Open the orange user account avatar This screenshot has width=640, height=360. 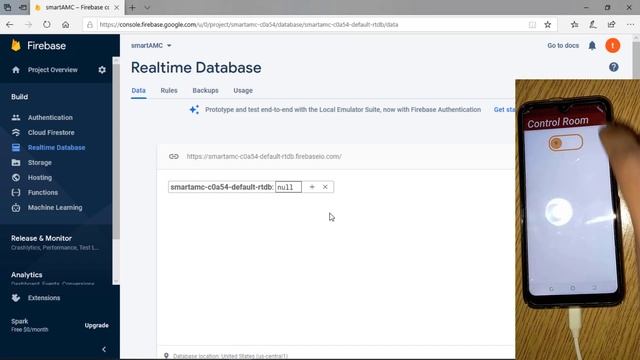[x=613, y=46]
